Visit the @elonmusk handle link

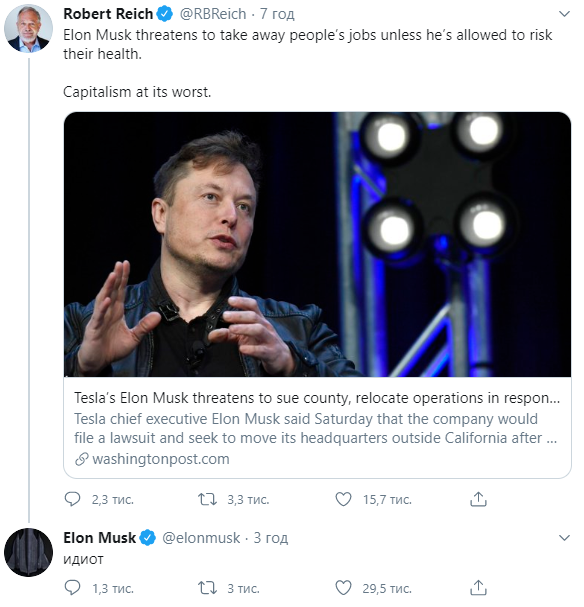coord(201,538)
